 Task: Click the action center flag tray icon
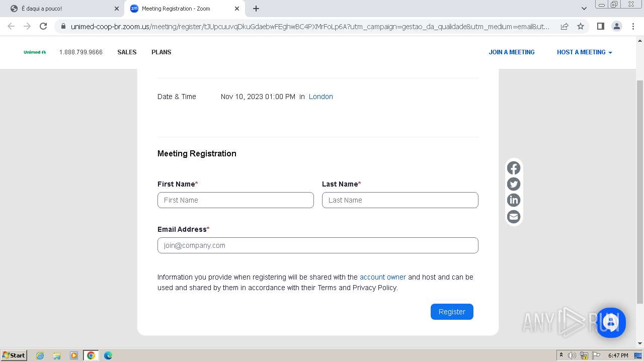click(x=596, y=355)
